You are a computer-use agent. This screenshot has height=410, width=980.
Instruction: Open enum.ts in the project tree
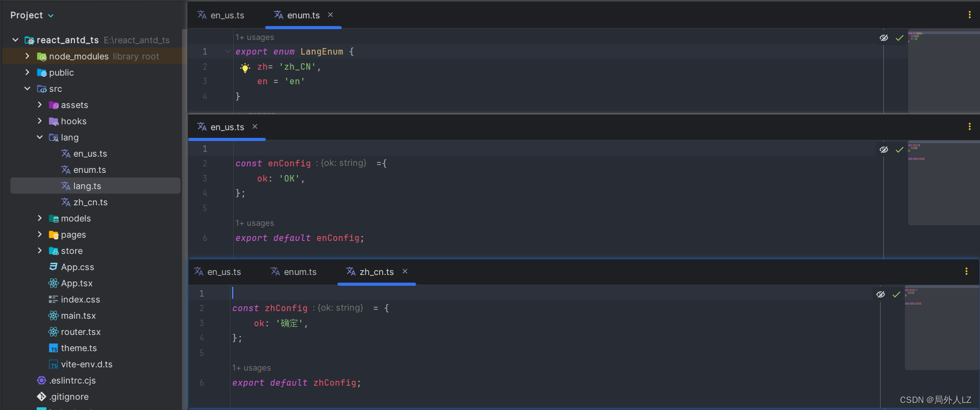[90, 170]
